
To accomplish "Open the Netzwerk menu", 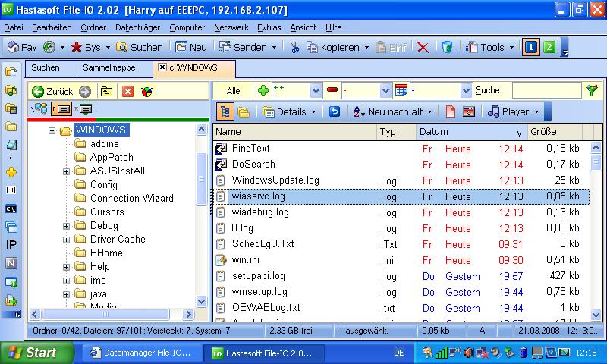I will point(231,27).
